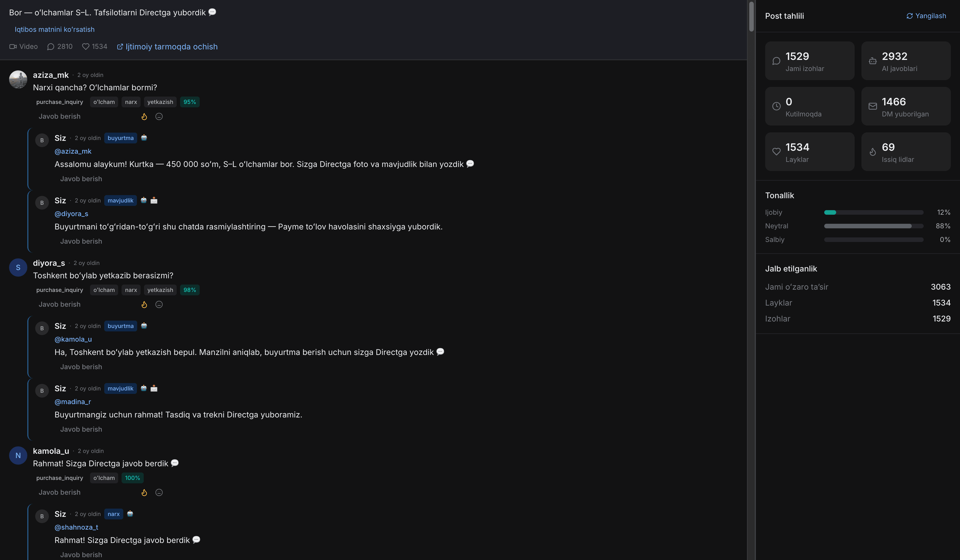Mark aziza_mk comment as hot lead flame

(x=144, y=116)
